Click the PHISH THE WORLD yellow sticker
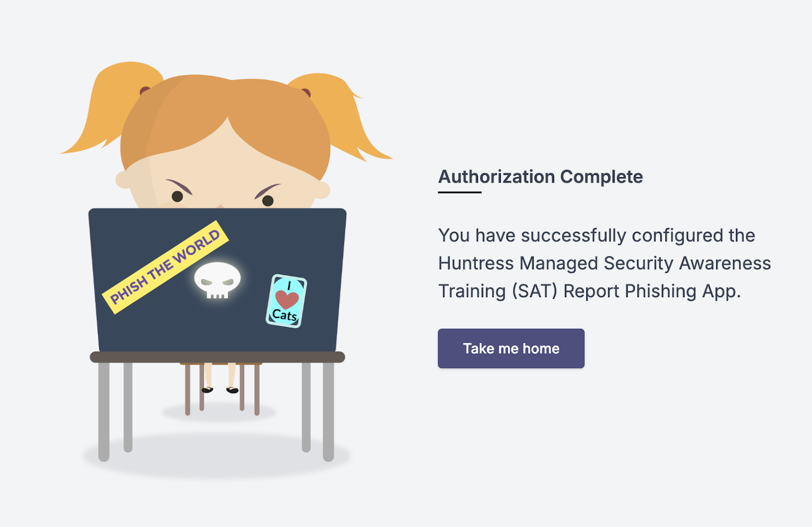This screenshot has width=812, height=527. tap(165, 267)
